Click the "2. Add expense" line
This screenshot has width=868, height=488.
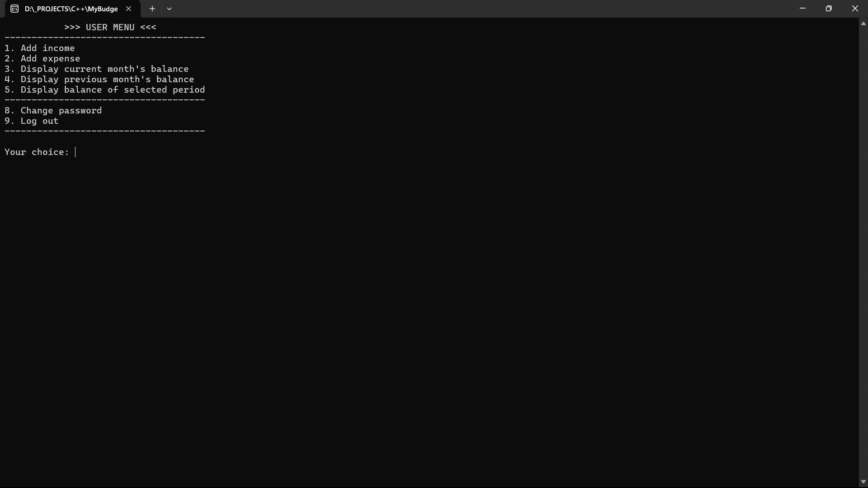[42, 58]
